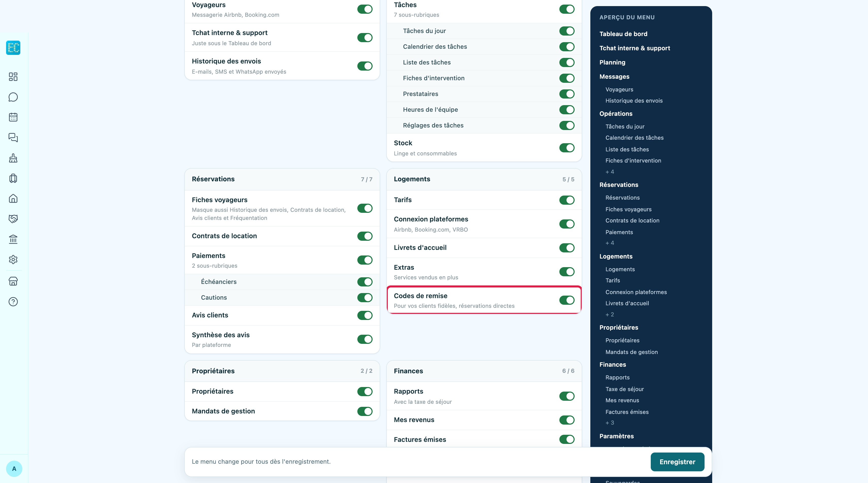Open the calendar planning icon in sidebar
The image size is (868, 483).
tap(13, 117)
